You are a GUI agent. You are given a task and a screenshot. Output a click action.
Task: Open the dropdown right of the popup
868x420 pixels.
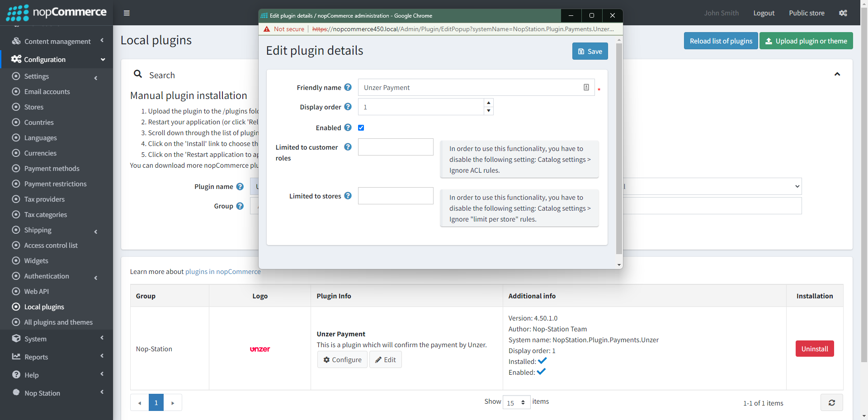point(712,186)
